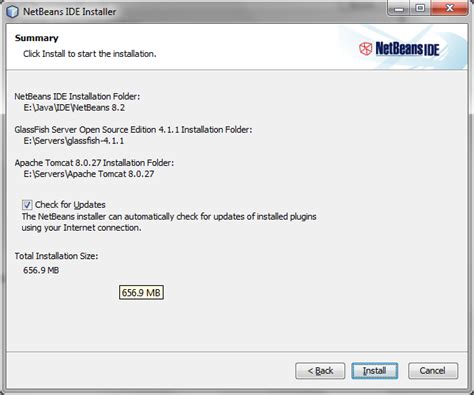Cancel the NetBeans installation

click(x=433, y=371)
